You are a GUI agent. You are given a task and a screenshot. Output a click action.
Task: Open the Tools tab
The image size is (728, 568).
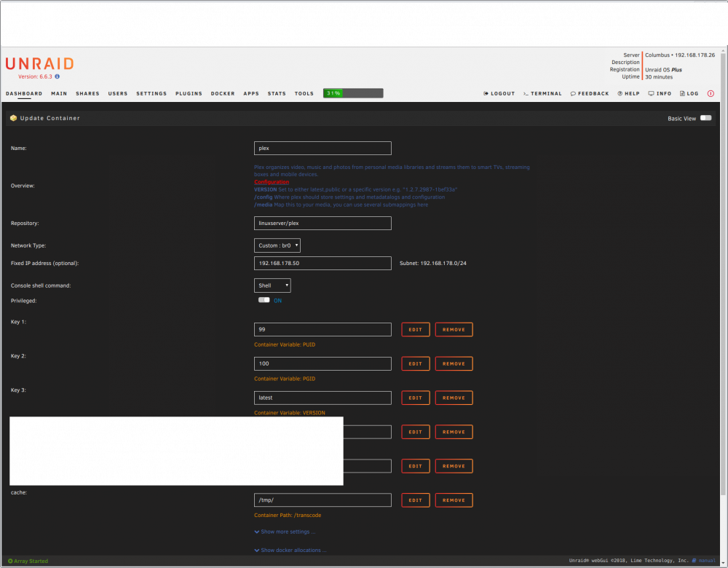304,93
